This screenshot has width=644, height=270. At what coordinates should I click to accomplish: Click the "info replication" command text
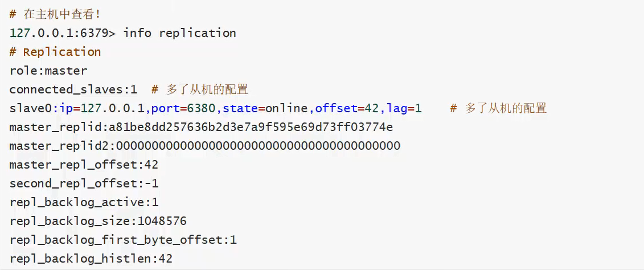tap(179, 33)
